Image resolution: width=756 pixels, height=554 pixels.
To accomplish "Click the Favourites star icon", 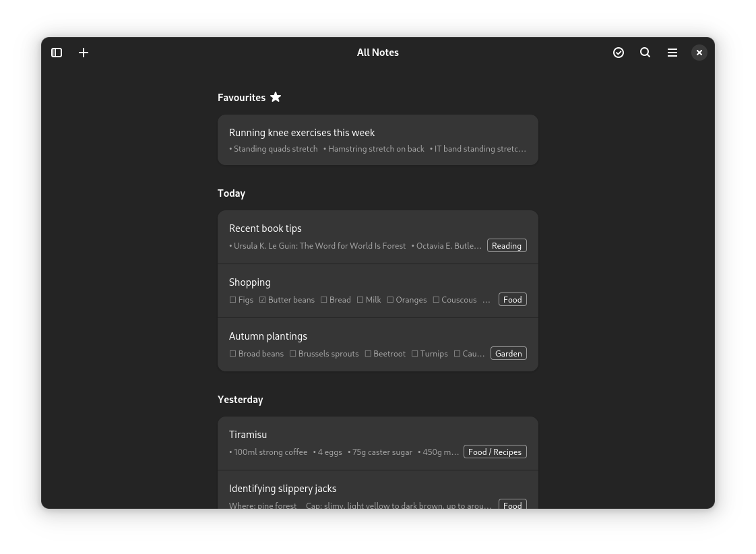I will pos(276,97).
